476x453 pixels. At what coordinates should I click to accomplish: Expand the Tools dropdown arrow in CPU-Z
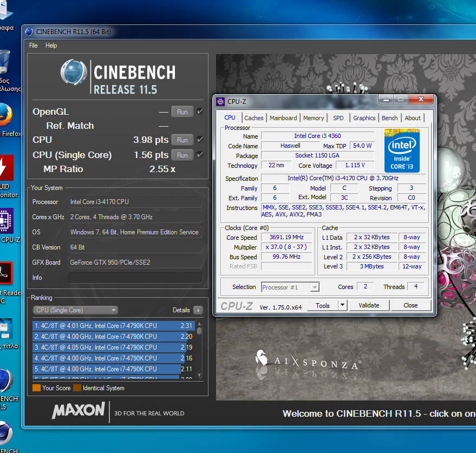click(342, 305)
